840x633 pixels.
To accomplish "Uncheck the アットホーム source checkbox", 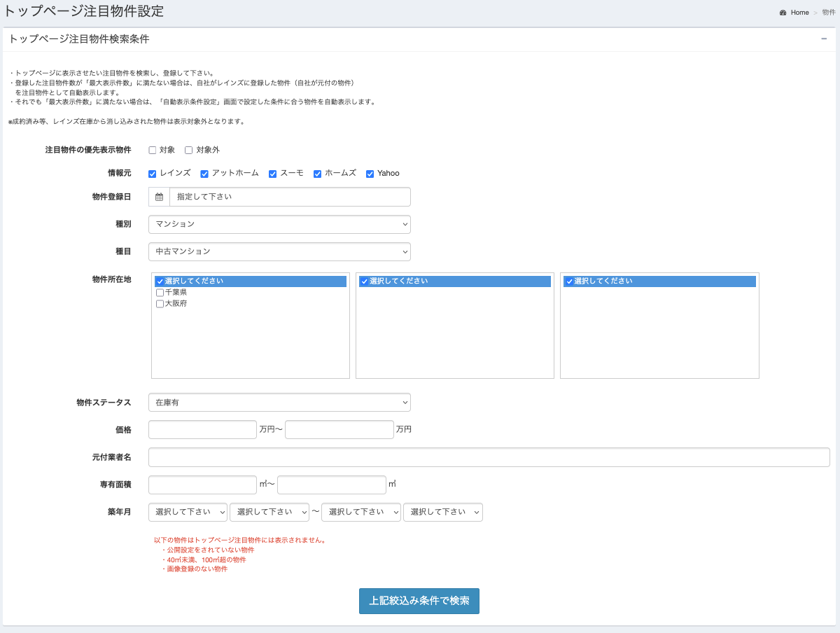I will click(x=204, y=174).
